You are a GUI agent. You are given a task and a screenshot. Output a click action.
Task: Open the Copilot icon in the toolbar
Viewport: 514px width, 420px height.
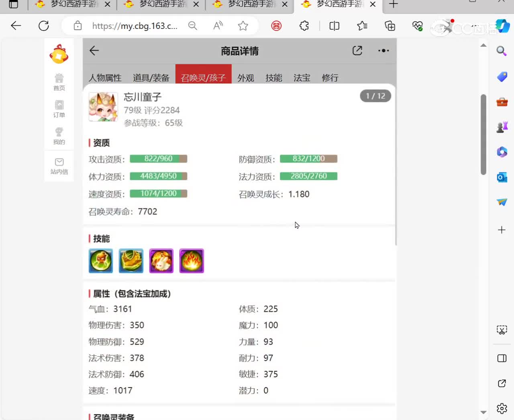point(502,26)
